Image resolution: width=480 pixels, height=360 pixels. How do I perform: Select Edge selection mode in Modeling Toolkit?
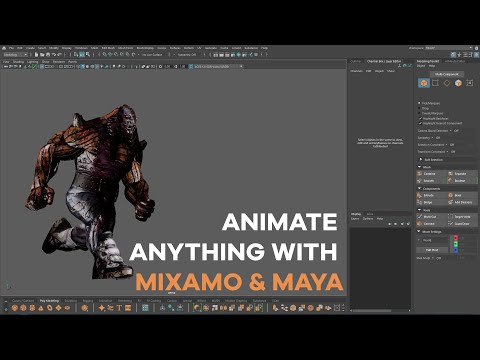click(447, 83)
